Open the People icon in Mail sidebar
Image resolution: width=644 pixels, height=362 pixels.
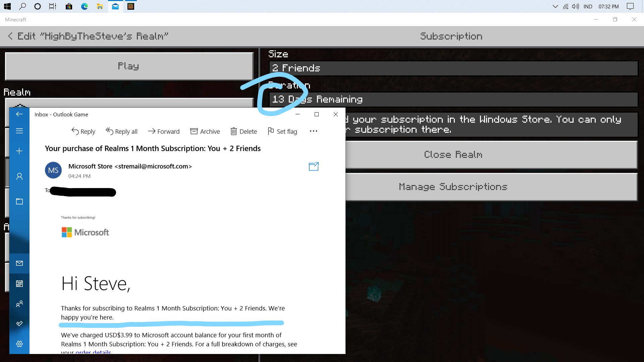pyautogui.click(x=19, y=304)
